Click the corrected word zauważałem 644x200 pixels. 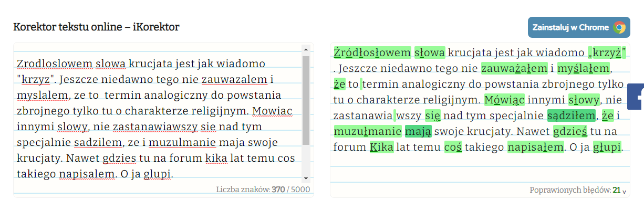(x=514, y=68)
